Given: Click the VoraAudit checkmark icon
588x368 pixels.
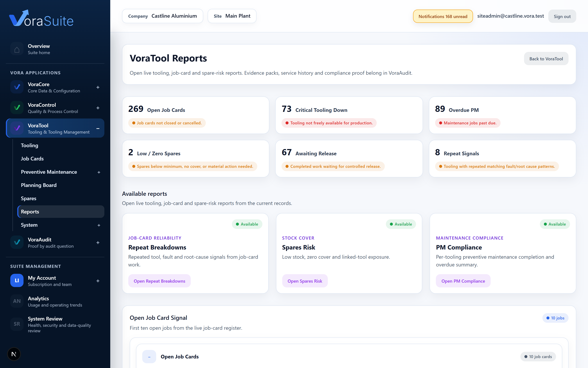Looking at the screenshot, I should [17, 242].
